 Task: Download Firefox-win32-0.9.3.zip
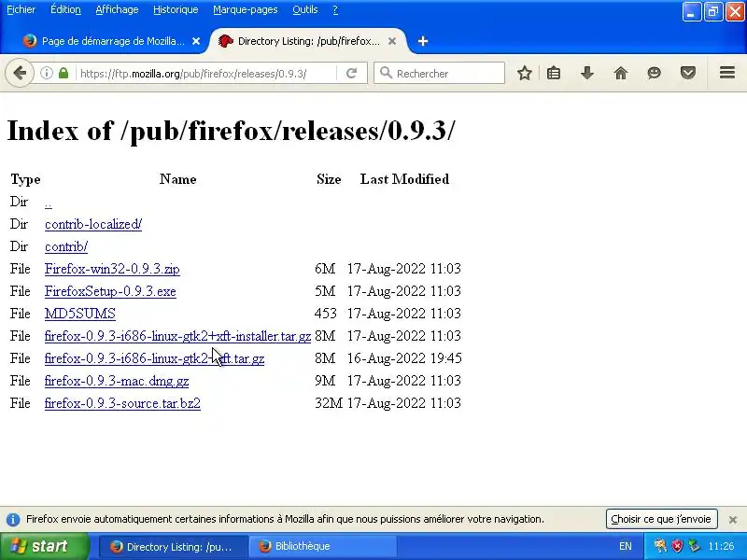(x=112, y=269)
